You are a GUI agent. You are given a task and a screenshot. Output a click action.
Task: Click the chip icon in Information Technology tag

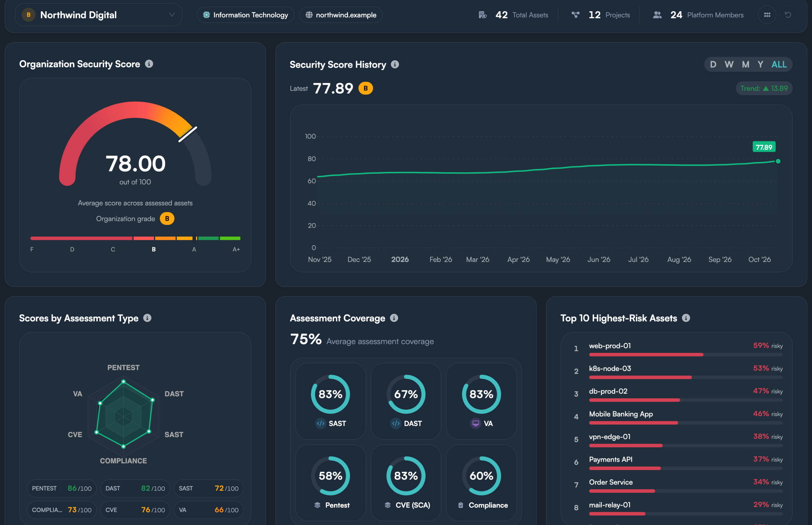click(x=206, y=15)
